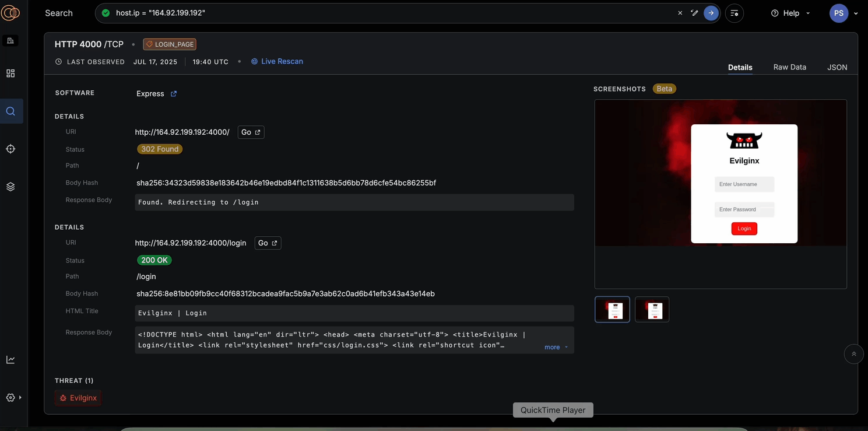This screenshot has width=868, height=431.
Task: Open the analytics chart icon in sidebar
Action: (11, 359)
